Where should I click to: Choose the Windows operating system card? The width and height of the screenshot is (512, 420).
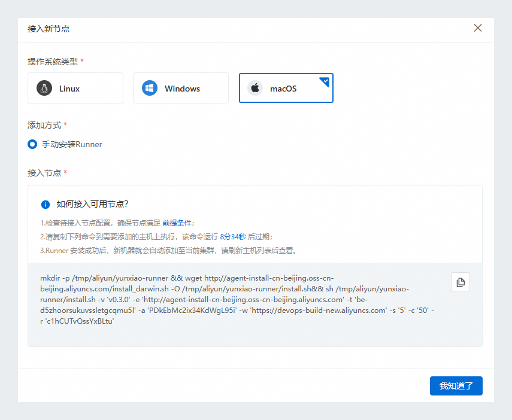(x=181, y=88)
